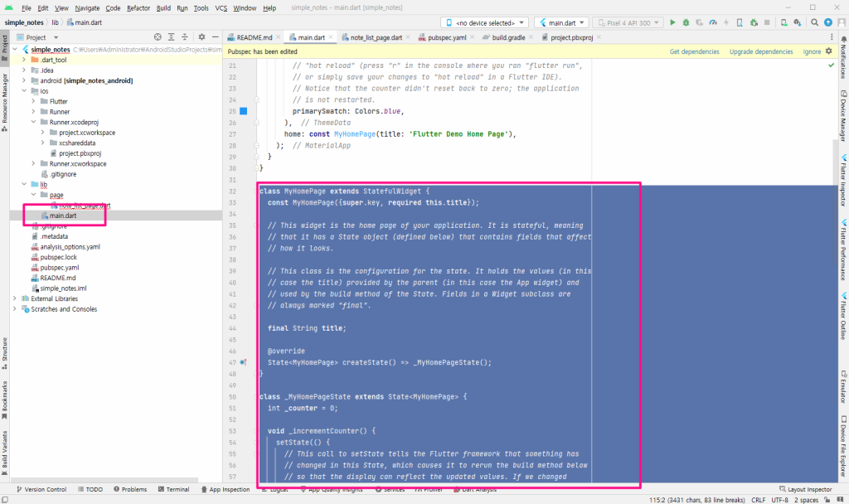Viewport: 849px width, 504px height.
Task: Open pubspec notification settings gear
Action: 829,51
